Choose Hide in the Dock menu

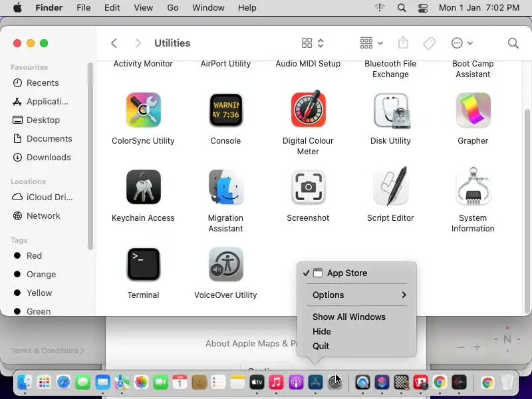(x=356, y=331)
